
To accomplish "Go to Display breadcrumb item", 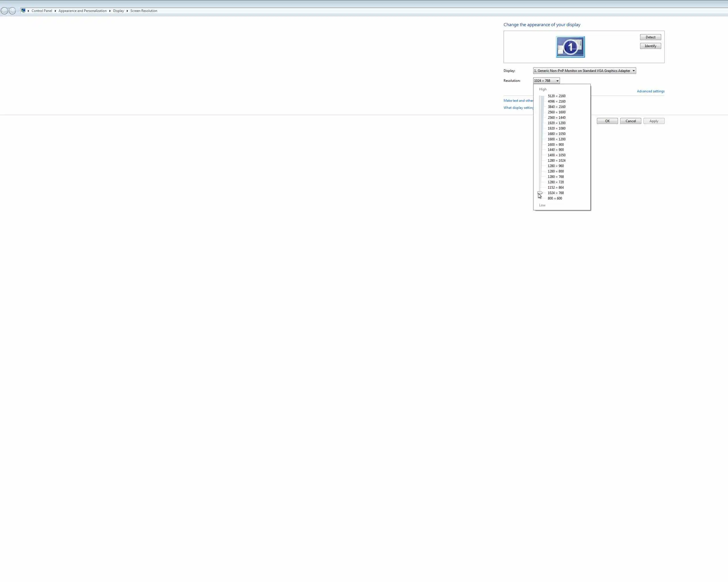I will 119,11.
